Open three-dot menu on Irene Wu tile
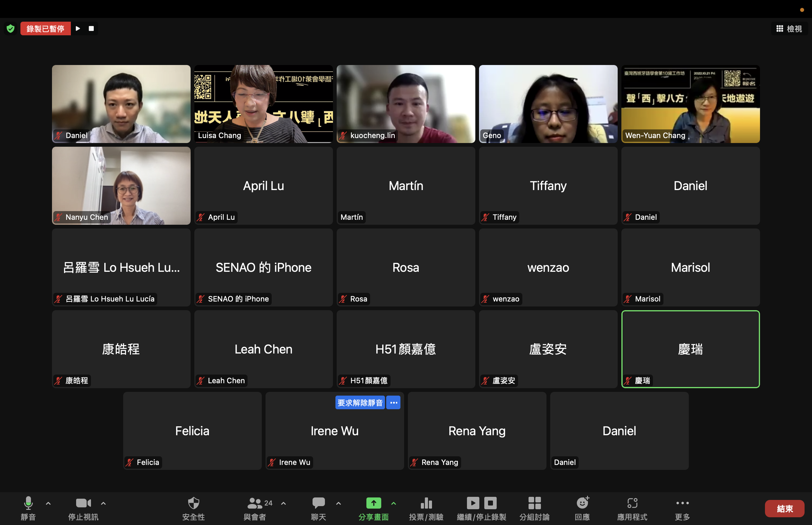The image size is (812, 525). [x=394, y=403]
